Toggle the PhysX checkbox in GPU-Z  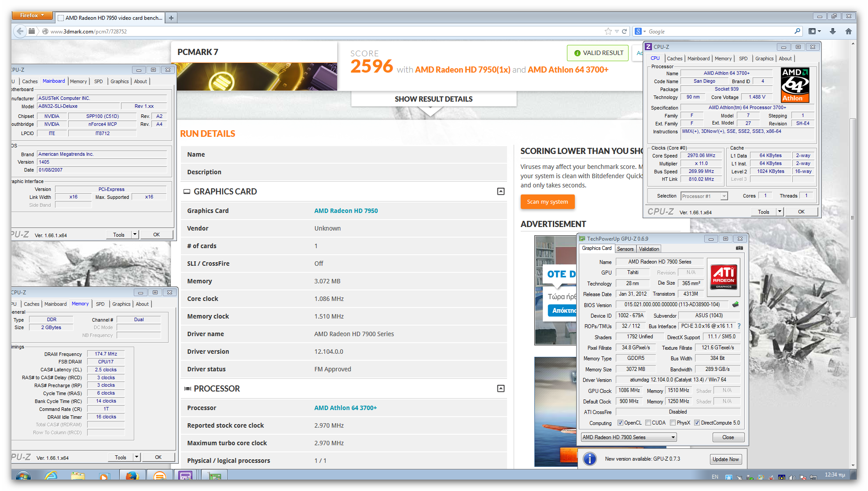click(673, 423)
